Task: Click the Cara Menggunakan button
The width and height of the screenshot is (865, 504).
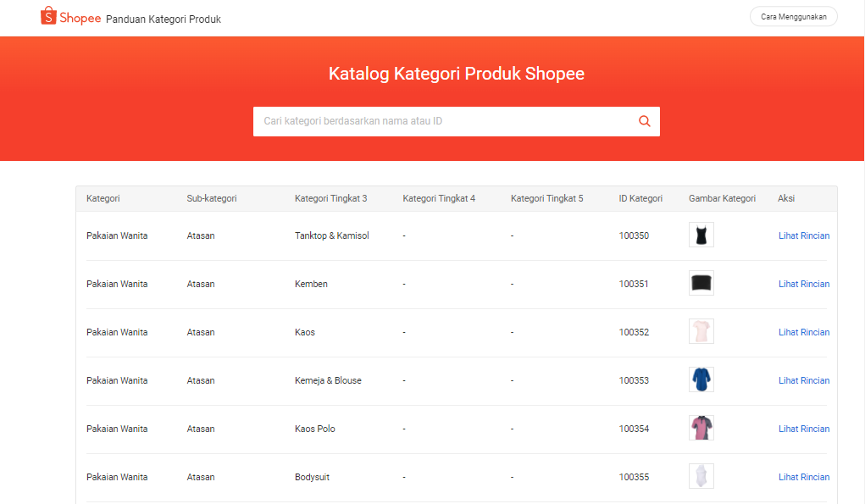Action: (793, 17)
